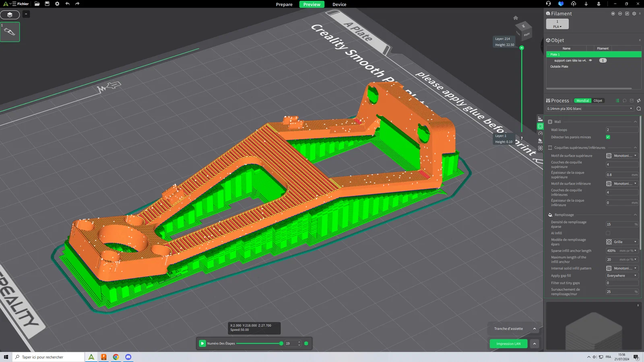Screen dimensions: 644x362
Task: Open the Device tab
Action: click(339, 4)
